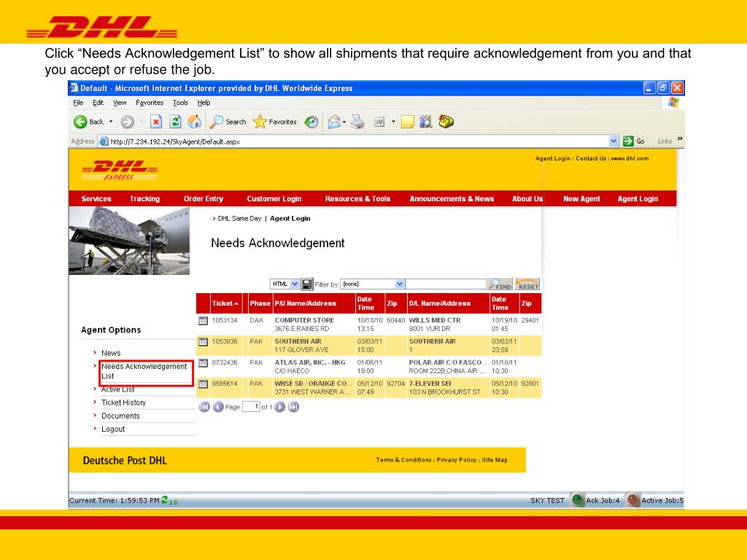Click the Logout link

(x=113, y=429)
